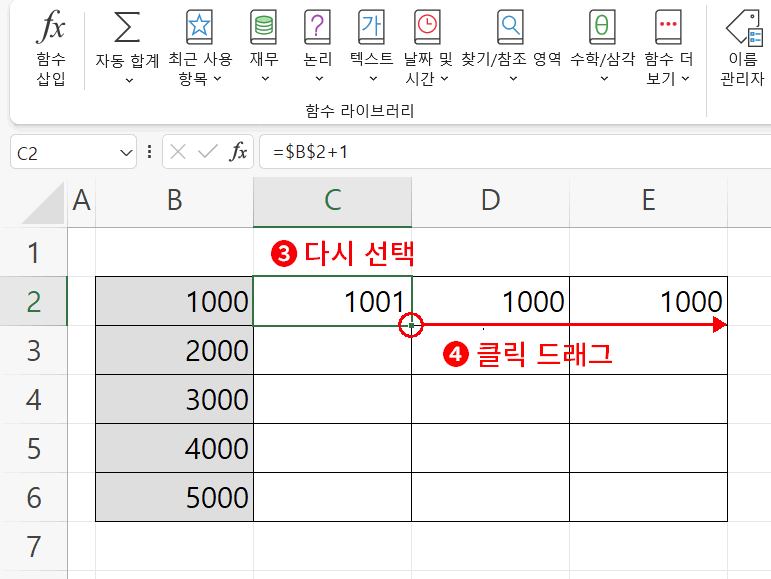The image size is (771, 579).
Task: Open the Logical (논리) functions icon
Action: coord(318,27)
